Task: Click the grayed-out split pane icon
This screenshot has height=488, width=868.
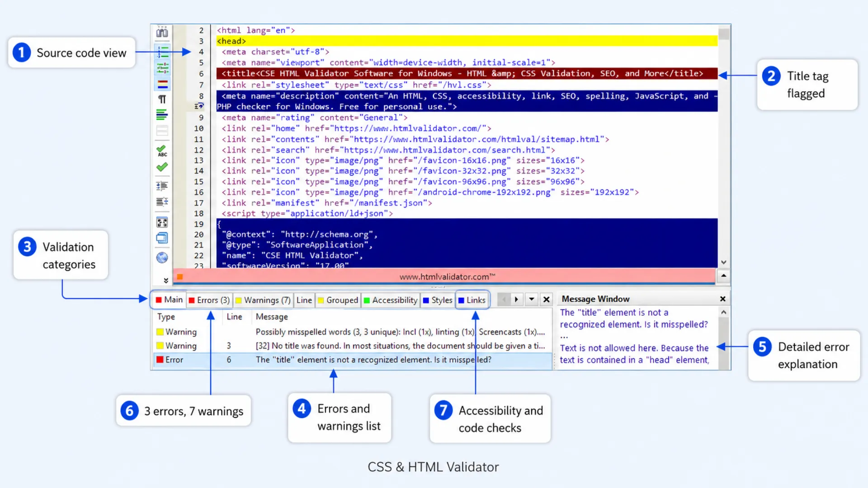Action: pos(162,131)
